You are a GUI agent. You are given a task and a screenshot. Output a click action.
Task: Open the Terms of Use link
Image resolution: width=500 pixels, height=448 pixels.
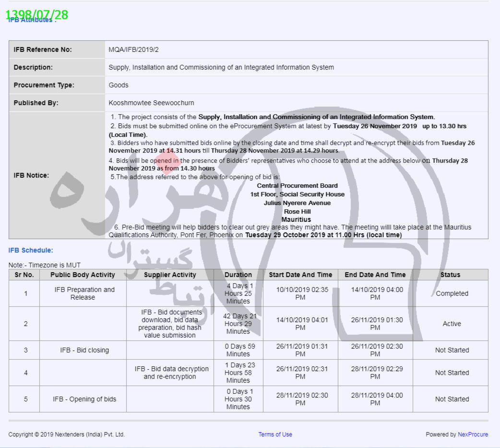pos(275,435)
